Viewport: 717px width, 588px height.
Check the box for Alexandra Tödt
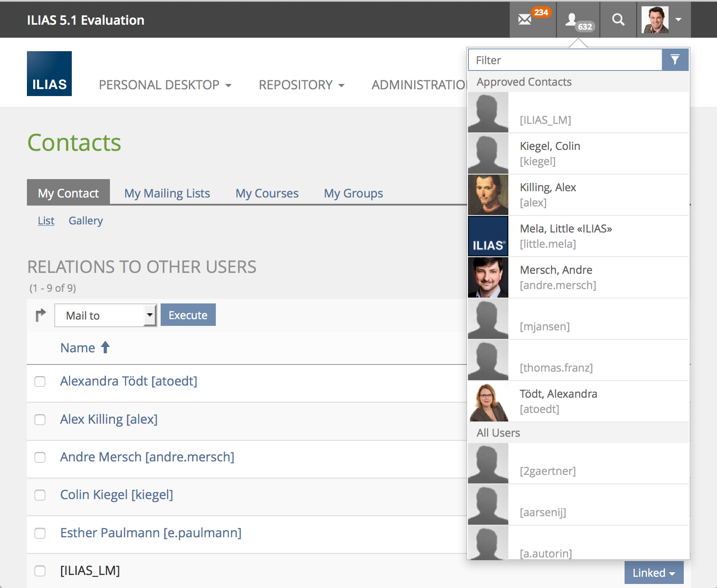[x=40, y=382]
